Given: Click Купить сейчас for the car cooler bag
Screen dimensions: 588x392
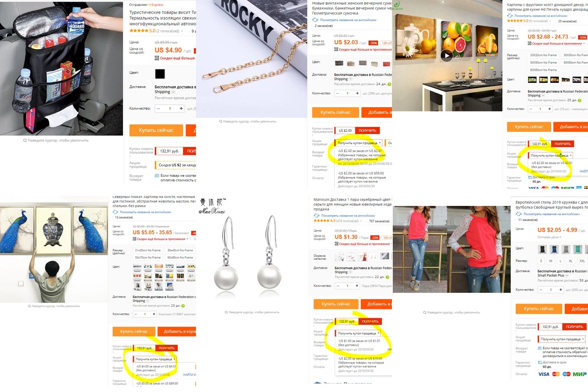Looking at the screenshot, I should click(156, 130).
